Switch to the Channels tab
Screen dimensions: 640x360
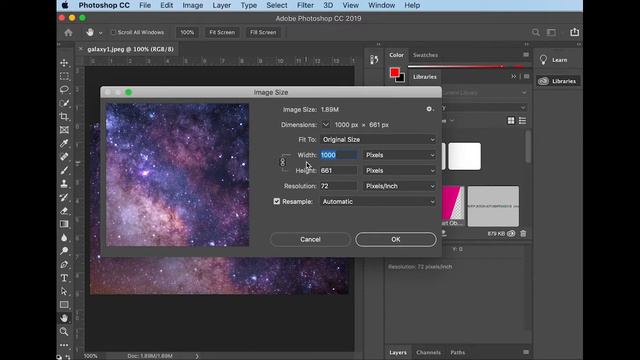pyautogui.click(x=428, y=352)
